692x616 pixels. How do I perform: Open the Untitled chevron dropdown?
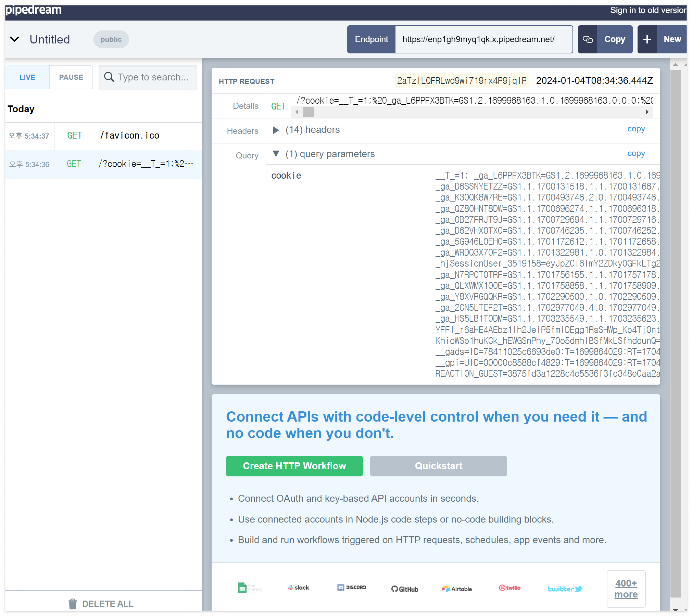coord(14,39)
